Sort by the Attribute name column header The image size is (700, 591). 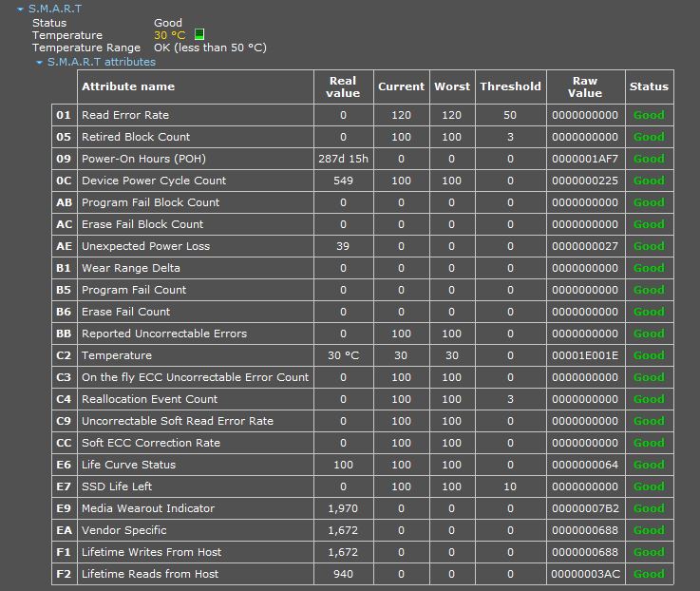128,86
